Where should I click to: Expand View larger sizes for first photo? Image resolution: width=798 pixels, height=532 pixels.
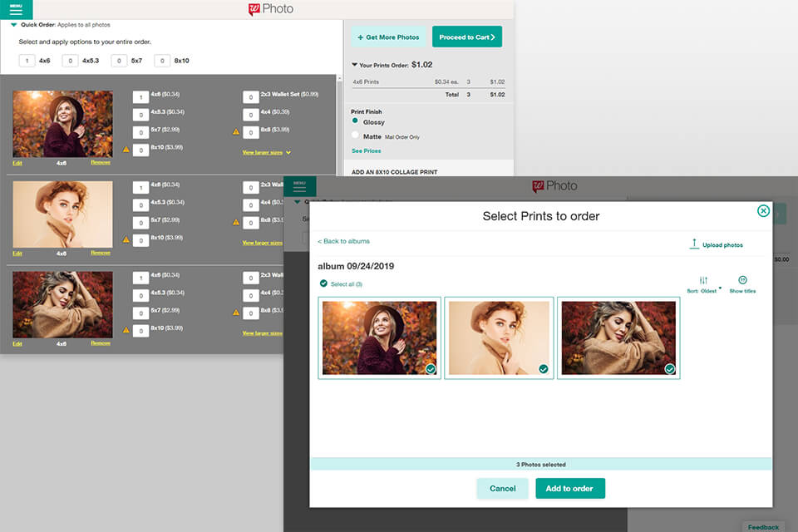pyautogui.click(x=266, y=153)
